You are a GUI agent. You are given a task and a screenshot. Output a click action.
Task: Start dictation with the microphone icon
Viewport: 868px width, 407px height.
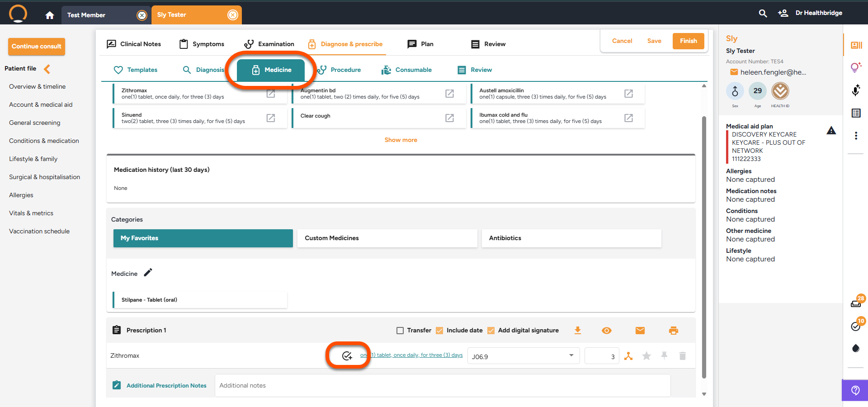(x=856, y=90)
